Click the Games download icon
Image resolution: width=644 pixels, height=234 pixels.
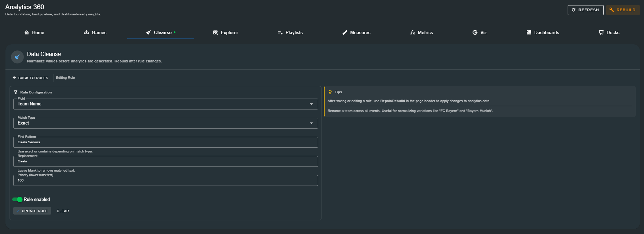[x=86, y=32]
